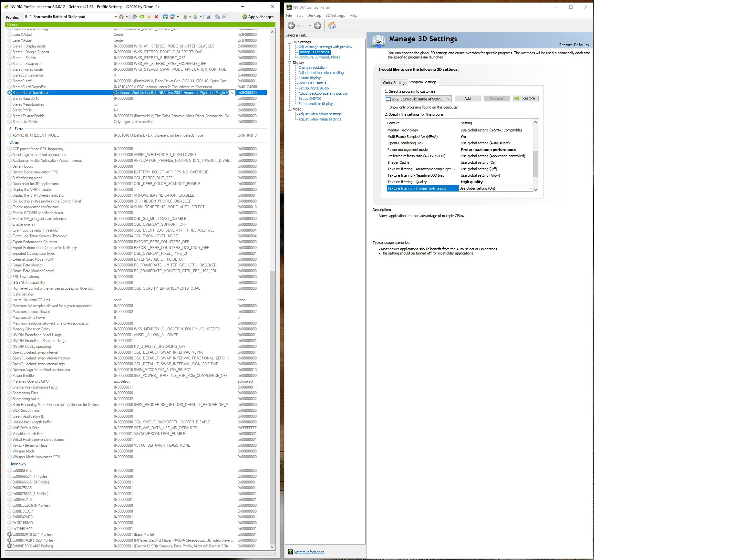Open the Help menu
Screen dimensions: 744x560
point(353,16)
